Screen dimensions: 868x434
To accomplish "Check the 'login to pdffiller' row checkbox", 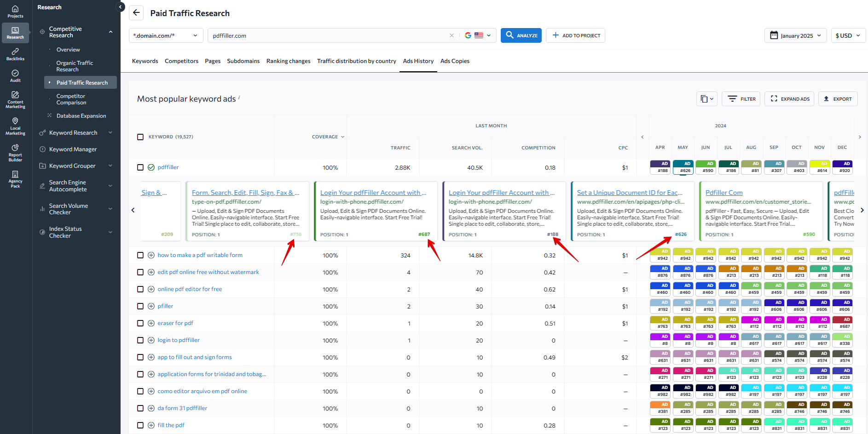I will (x=140, y=340).
